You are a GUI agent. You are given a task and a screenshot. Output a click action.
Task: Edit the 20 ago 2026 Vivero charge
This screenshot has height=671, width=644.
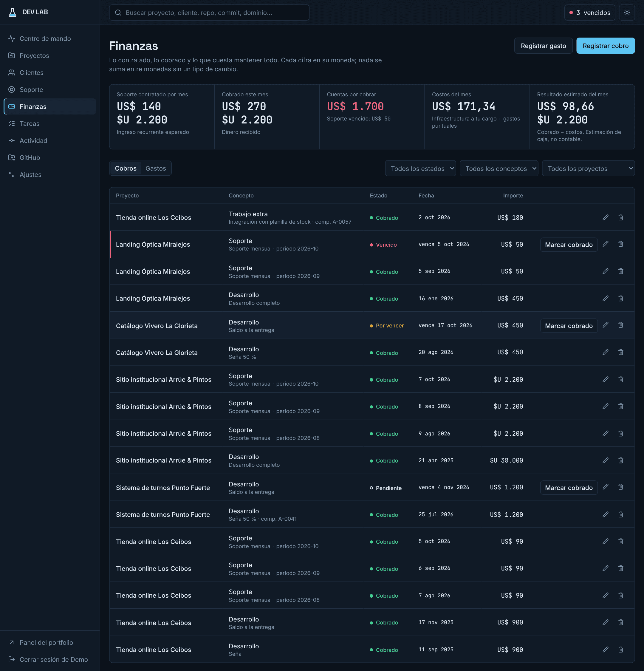[605, 352]
